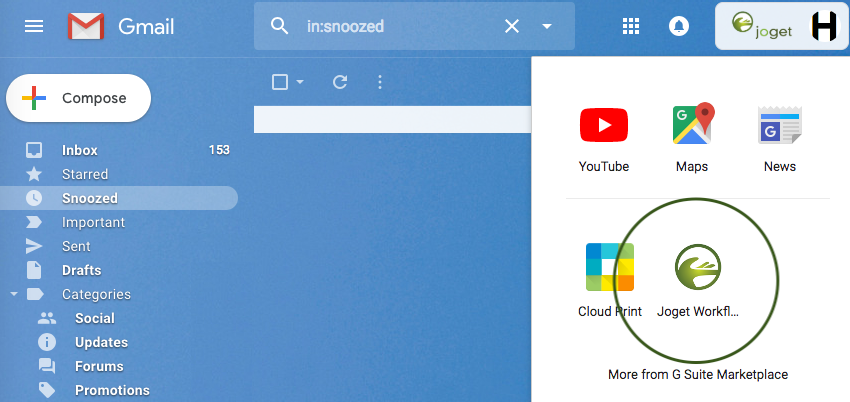Click the Inbox unread count 153
850x402 pixels.
(x=219, y=150)
